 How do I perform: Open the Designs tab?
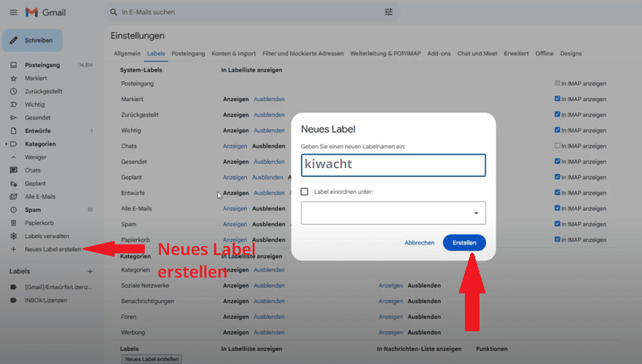571,54
